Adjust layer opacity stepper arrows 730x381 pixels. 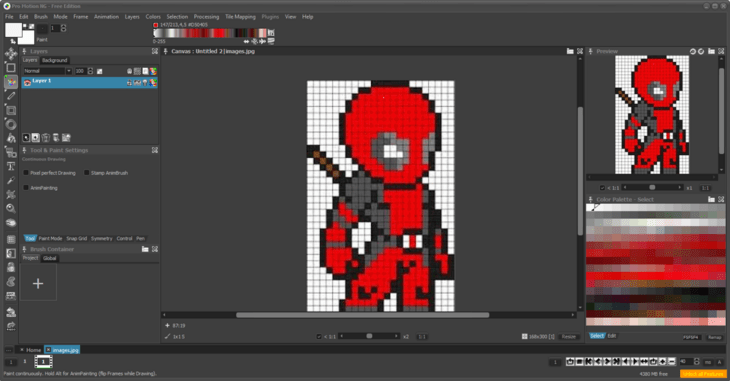click(x=90, y=71)
